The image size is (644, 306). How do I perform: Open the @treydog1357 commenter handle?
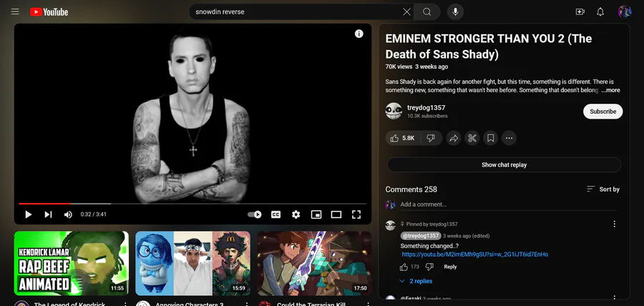[x=421, y=236]
